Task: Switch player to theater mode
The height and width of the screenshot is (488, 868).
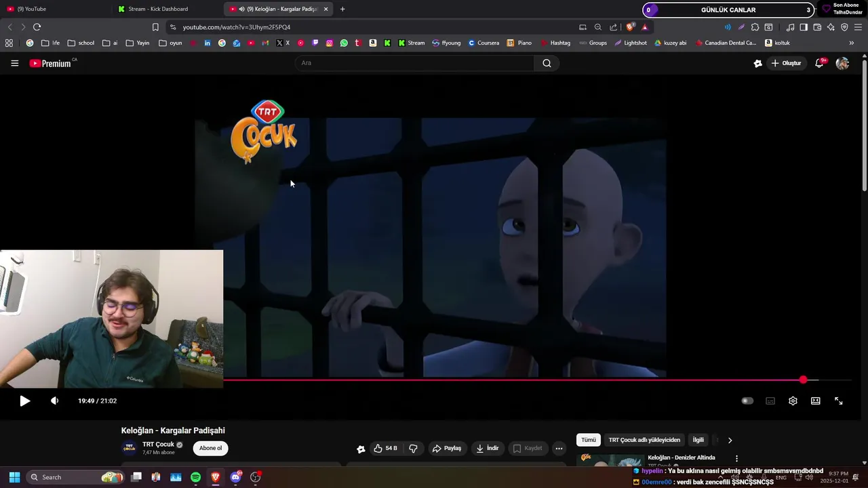Action: coord(816,401)
